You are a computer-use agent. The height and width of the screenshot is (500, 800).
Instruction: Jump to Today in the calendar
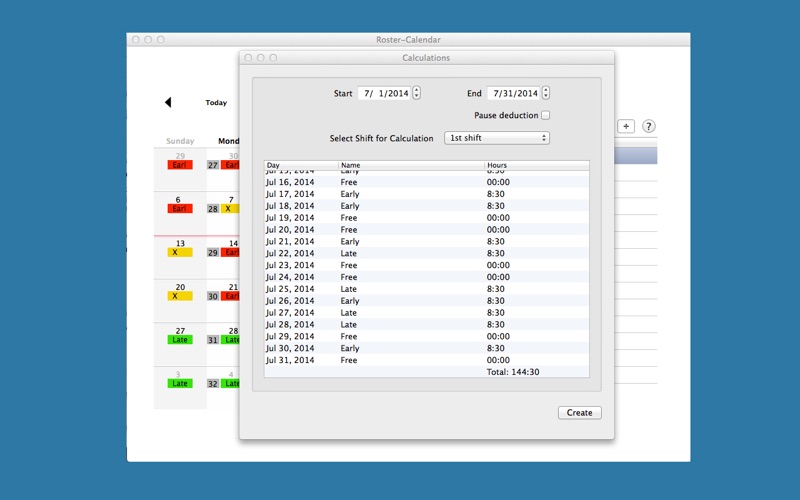(216, 102)
